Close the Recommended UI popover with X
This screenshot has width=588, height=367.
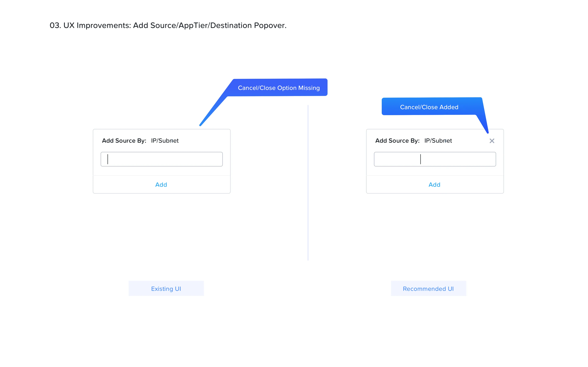492,141
